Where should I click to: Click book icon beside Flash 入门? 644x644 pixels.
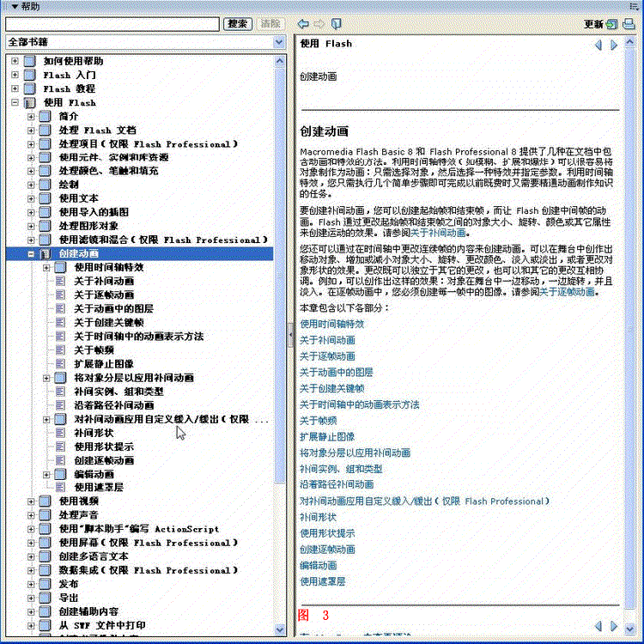click(29, 75)
